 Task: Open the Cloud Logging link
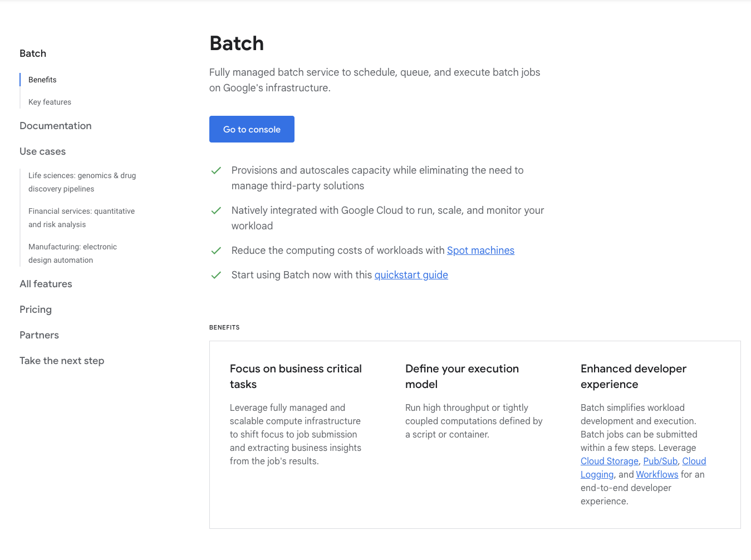coord(694,461)
